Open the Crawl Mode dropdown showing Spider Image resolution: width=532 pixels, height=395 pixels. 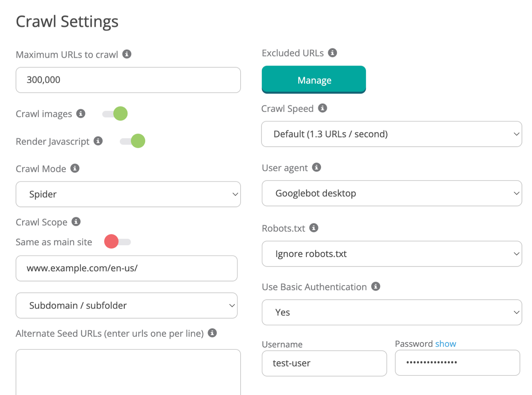pos(128,194)
